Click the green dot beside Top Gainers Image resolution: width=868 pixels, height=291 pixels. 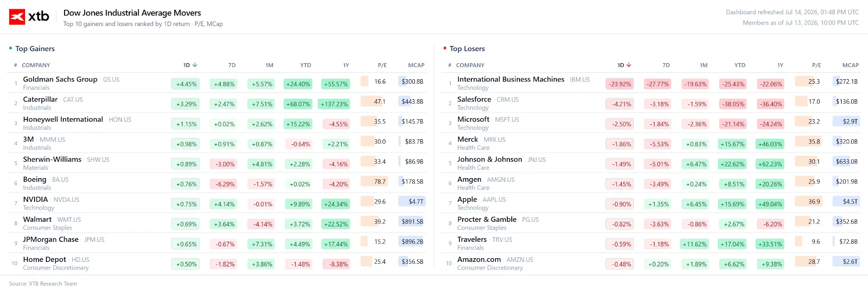[10, 48]
